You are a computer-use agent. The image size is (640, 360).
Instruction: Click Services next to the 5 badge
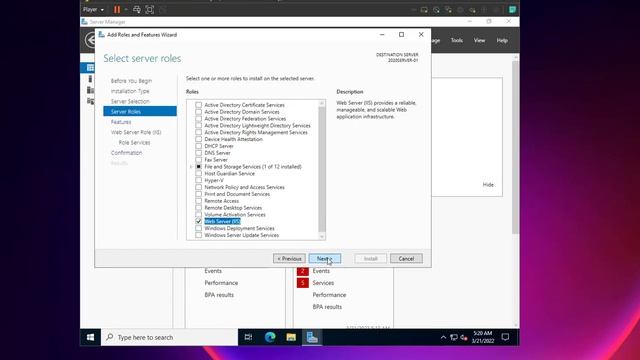tap(323, 282)
